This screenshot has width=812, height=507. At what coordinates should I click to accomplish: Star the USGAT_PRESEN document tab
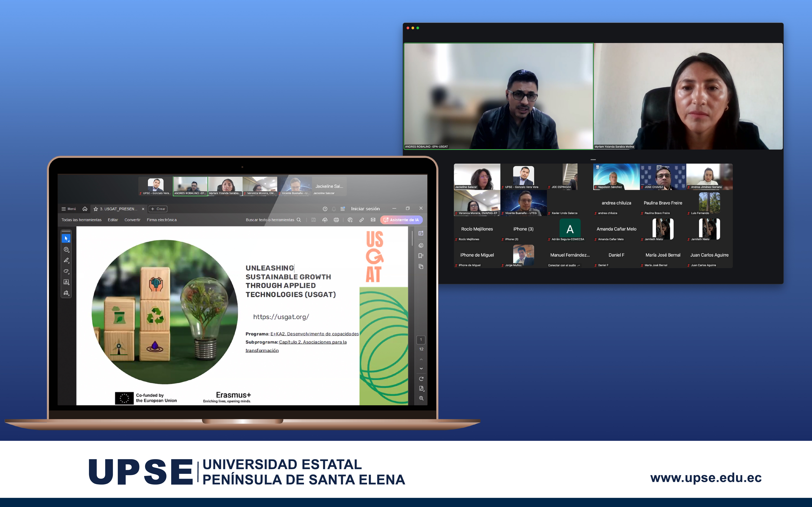pos(96,209)
